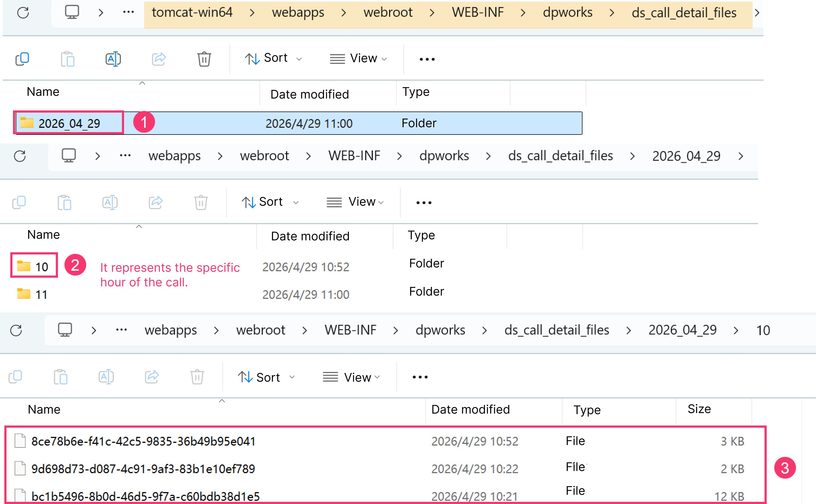Click refresh icon in the bottom window ending in 10
Image resolution: width=816 pixels, height=504 pixels.
[x=16, y=330]
